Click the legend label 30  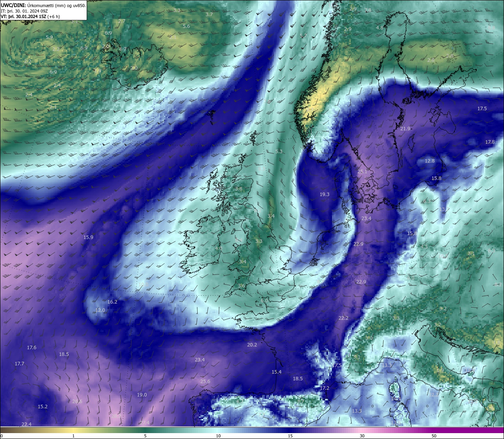(362, 436)
